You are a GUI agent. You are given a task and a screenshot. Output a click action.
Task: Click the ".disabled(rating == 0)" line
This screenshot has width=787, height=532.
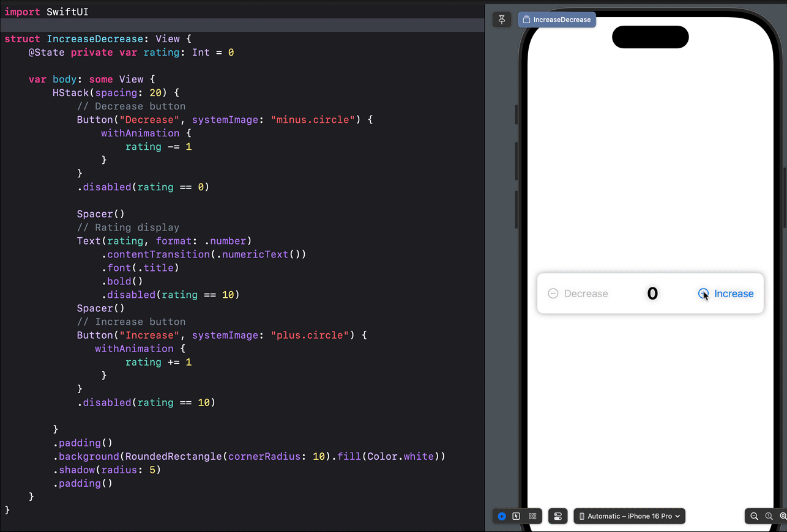click(143, 187)
